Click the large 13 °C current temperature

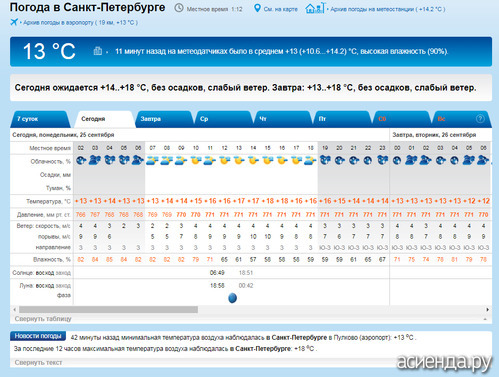(x=49, y=51)
